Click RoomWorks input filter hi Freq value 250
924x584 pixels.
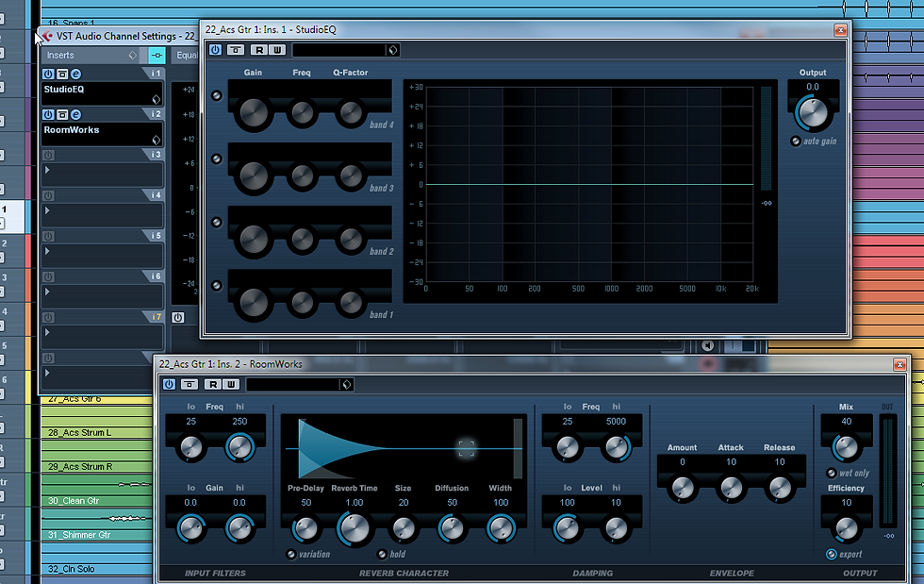coord(239,421)
